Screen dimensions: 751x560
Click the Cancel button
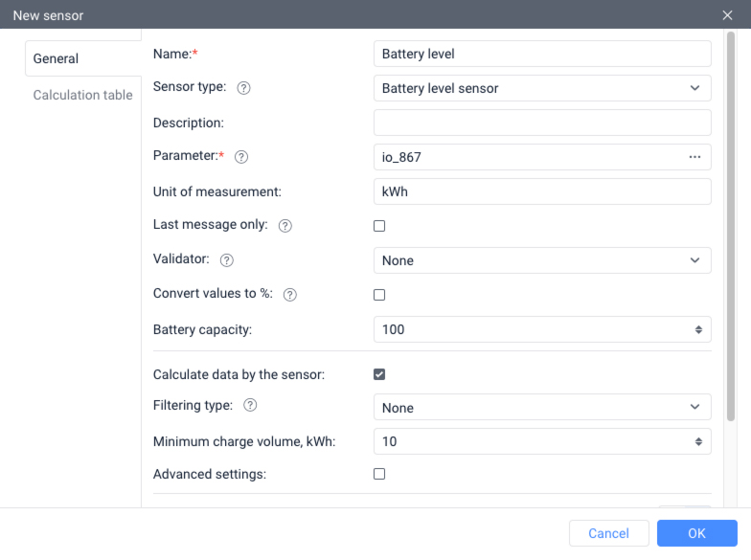point(608,533)
